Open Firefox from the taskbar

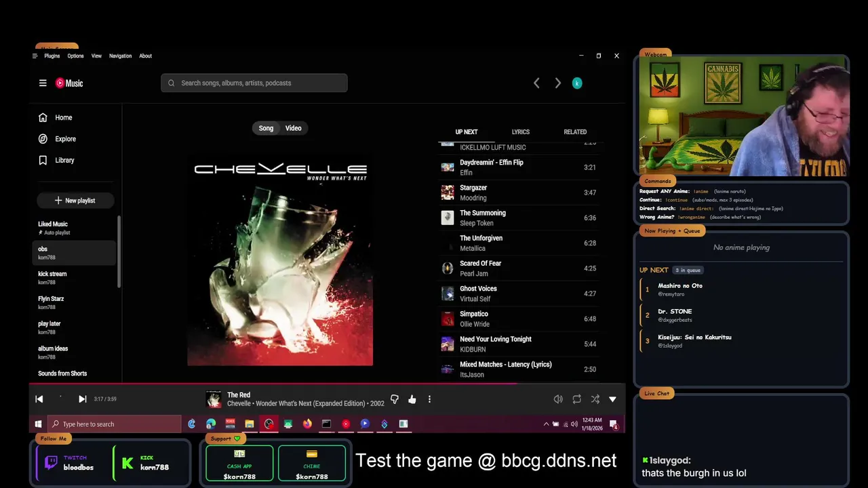(307, 424)
